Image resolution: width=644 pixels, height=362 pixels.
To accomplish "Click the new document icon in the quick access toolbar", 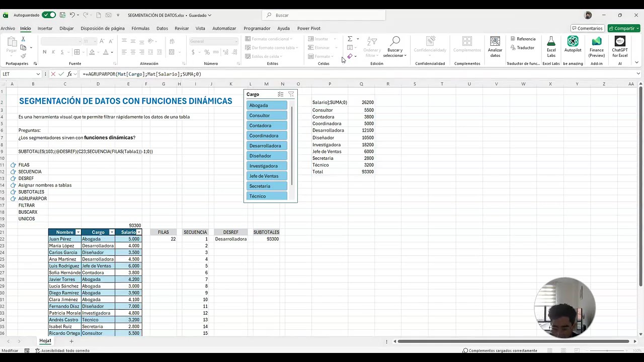I will point(99,15).
